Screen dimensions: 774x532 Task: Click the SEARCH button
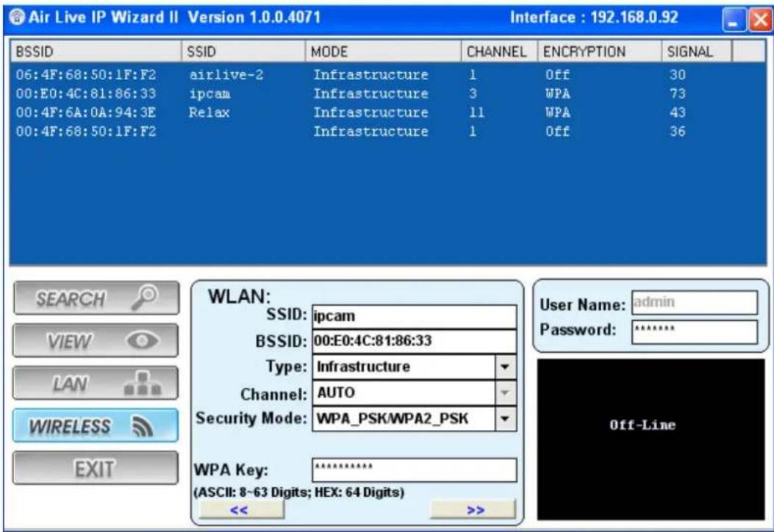pyautogui.click(x=96, y=298)
